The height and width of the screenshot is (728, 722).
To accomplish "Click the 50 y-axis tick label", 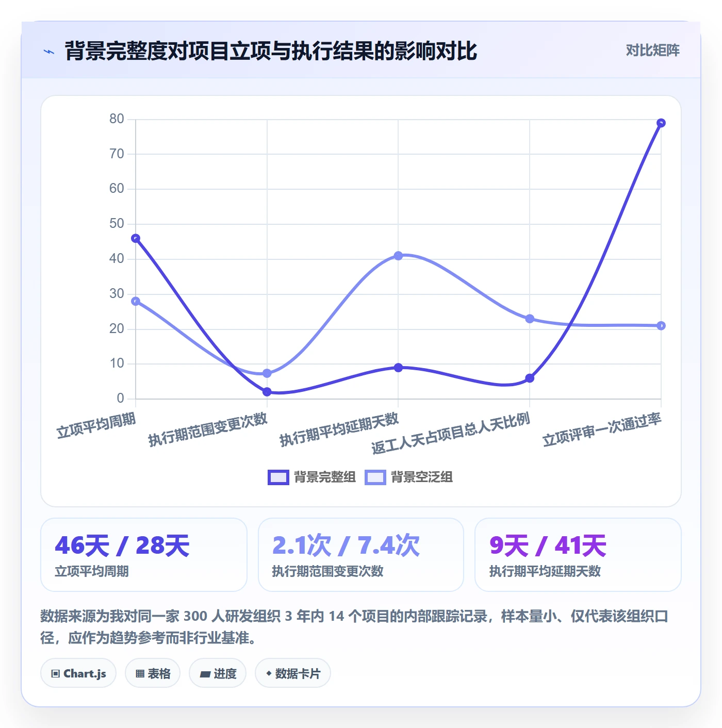I will tap(117, 224).
